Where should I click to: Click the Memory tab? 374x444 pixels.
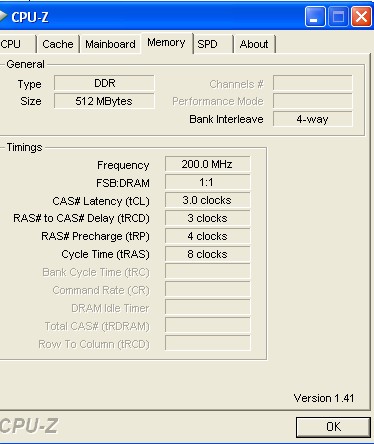166,43
